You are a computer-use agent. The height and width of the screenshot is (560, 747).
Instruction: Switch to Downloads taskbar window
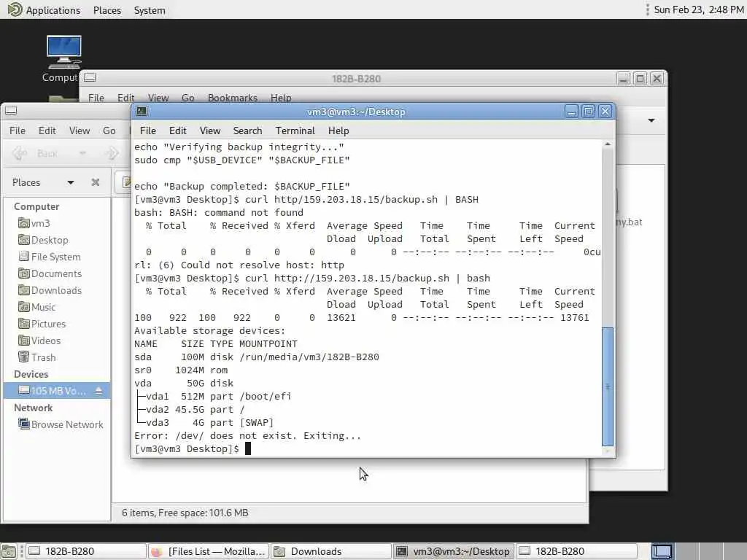point(331,551)
